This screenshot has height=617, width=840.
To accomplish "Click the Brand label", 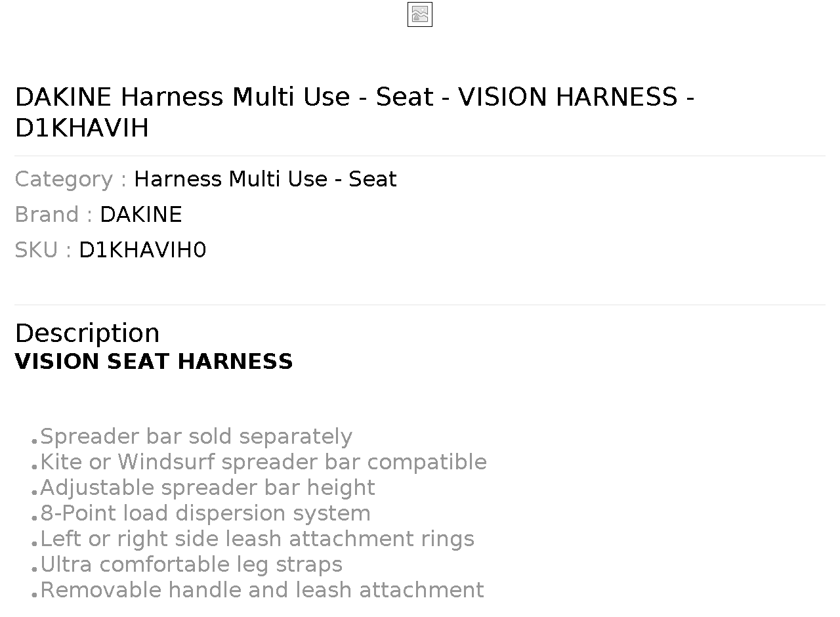I will [x=54, y=215].
